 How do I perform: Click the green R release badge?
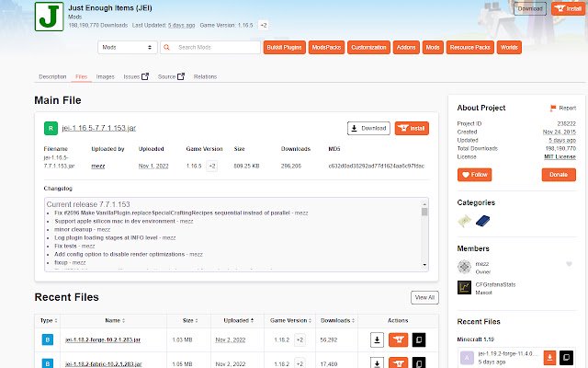click(x=51, y=128)
